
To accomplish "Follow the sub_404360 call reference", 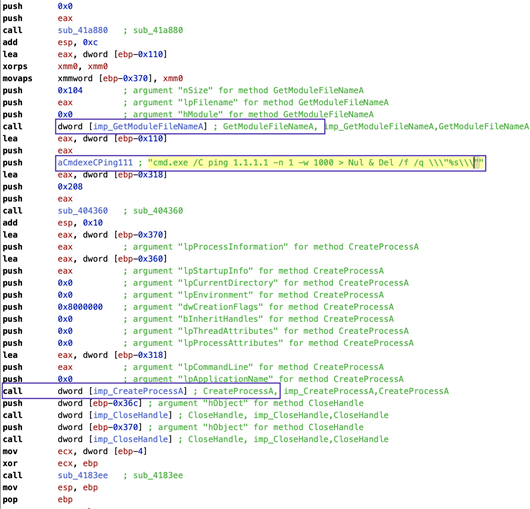I will tap(82, 211).
